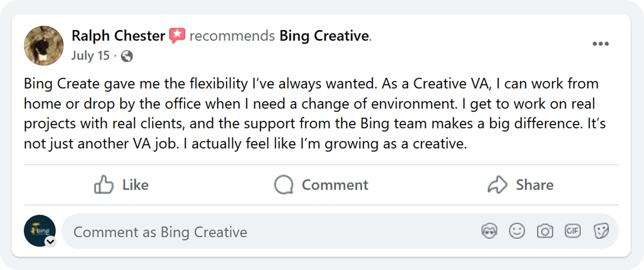Viewport: 644px width, 270px height.
Task: Share the post using Share button
Action: 521,185
